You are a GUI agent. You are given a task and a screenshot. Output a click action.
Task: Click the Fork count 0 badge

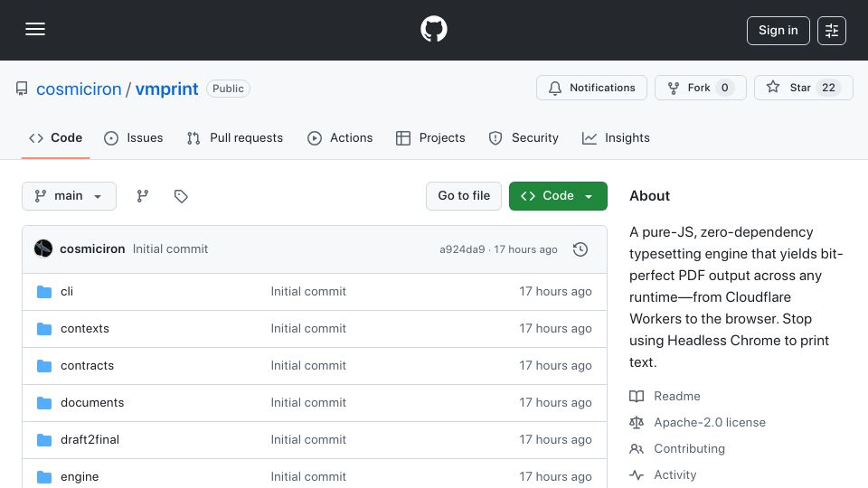pyautogui.click(x=724, y=88)
